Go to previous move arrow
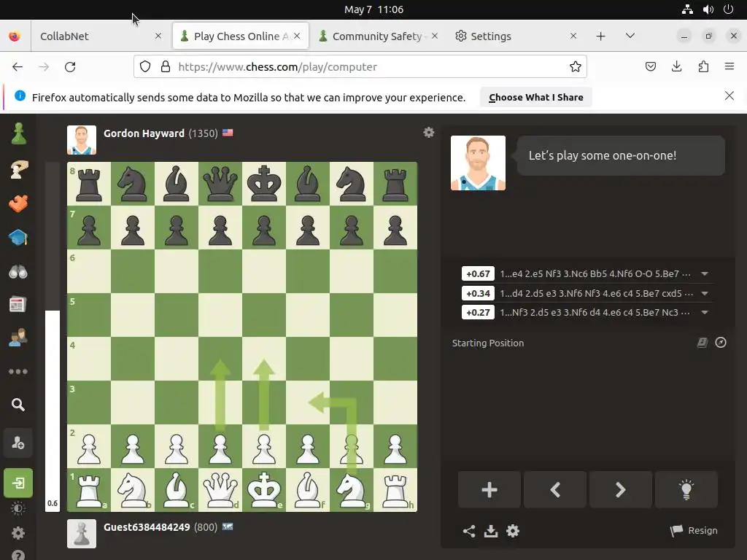 555,489
